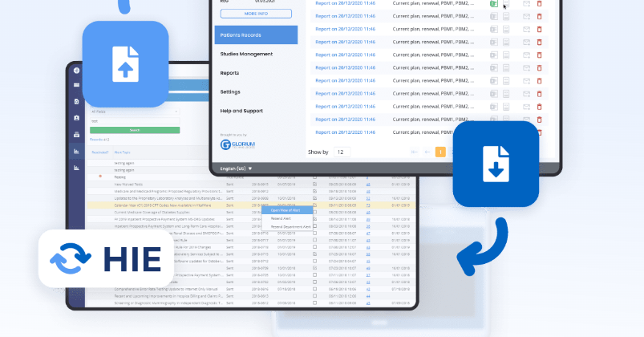Click the search text input field

tap(134, 121)
